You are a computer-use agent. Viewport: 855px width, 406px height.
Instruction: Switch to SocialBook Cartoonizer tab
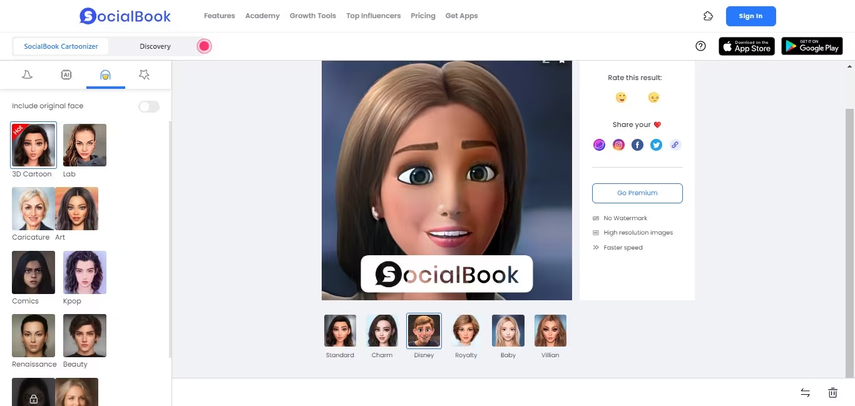coord(61,46)
